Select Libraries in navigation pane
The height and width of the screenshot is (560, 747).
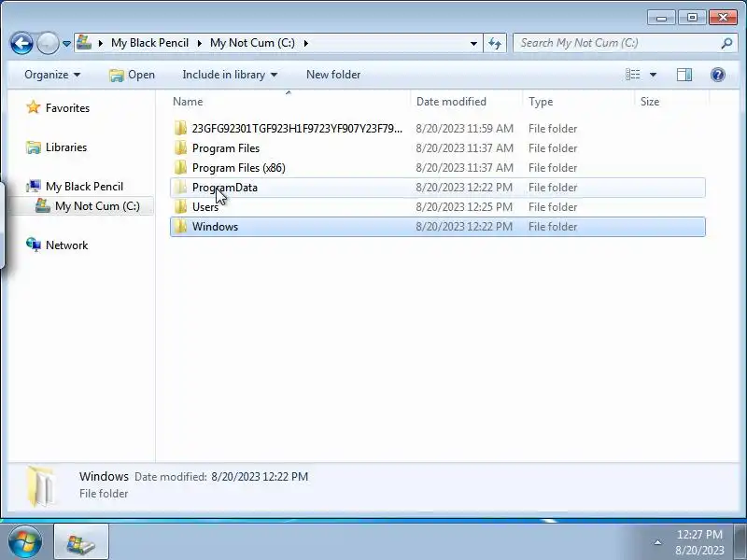(66, 147)
